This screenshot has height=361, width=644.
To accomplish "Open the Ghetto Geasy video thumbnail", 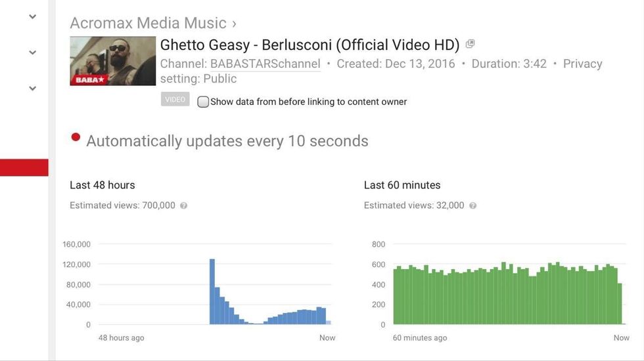I will [112, 61].
